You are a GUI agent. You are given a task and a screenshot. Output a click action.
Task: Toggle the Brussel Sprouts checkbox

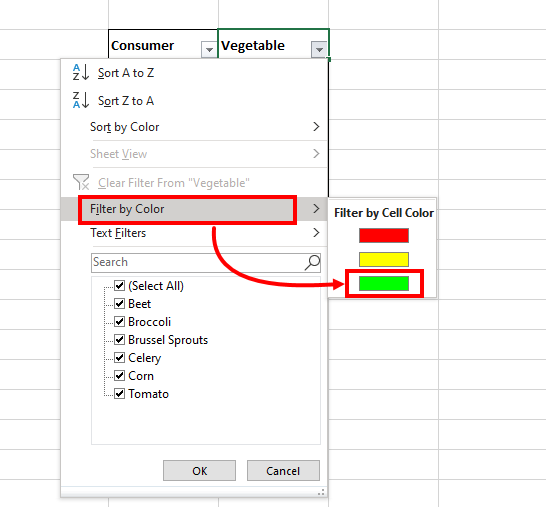pyautogui.click(x=119, y=340)
